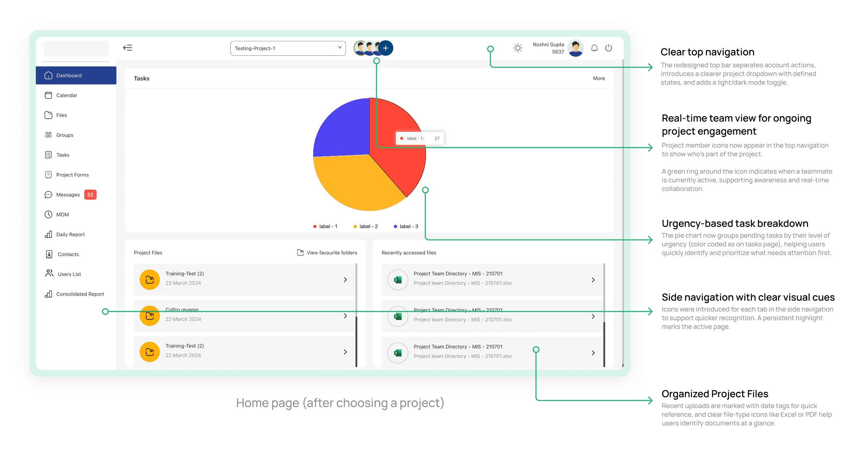Image resolution: width=868 pixels, height=458 pixels.
Task: Open Calendar in side navigation
Action: [x=67, y=95]
